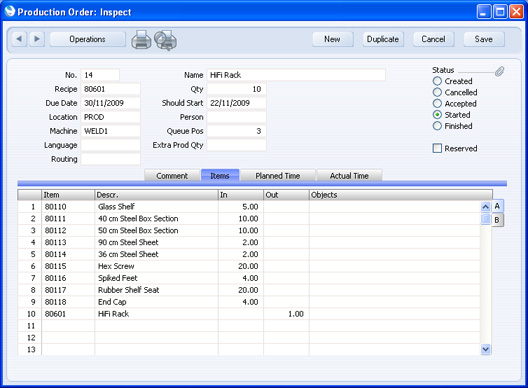Switch to the Items tab
This screenshot has width=528, height=388.
[x=220, y=175]
